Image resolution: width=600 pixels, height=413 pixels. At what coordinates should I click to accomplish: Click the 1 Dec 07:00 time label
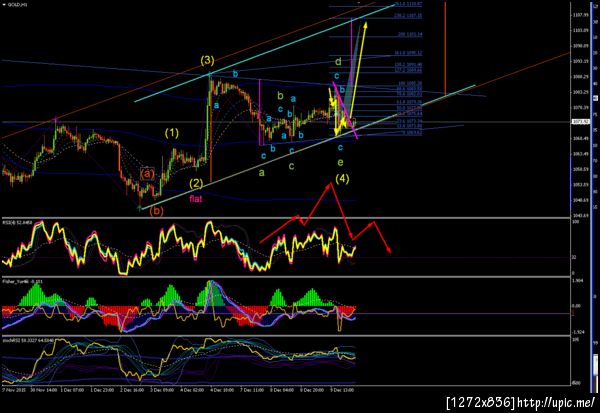pyautogui.click(x=73, y=390)
